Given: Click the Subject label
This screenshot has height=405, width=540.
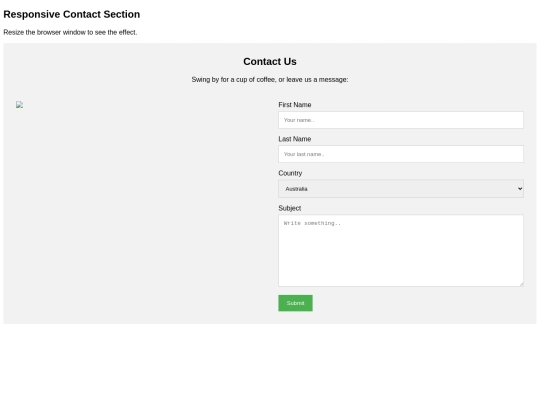Looking at the screenshot, I should pos(290,208).
